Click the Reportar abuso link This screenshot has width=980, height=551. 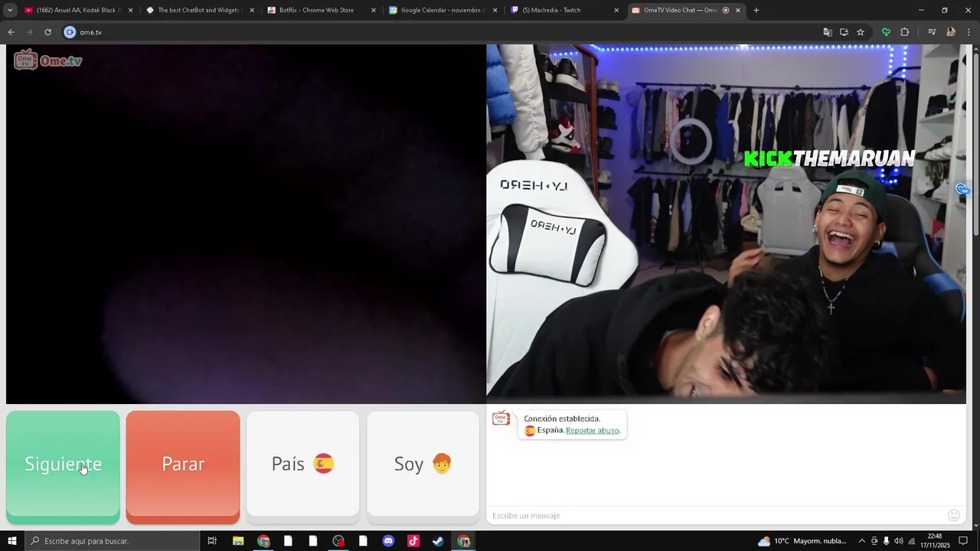[592, 430]
